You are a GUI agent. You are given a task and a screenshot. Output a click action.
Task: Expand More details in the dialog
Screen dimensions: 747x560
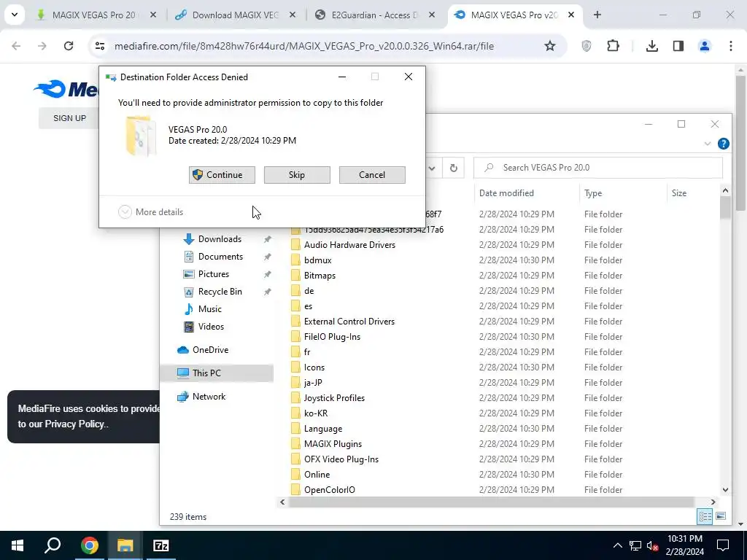(150, 212)
